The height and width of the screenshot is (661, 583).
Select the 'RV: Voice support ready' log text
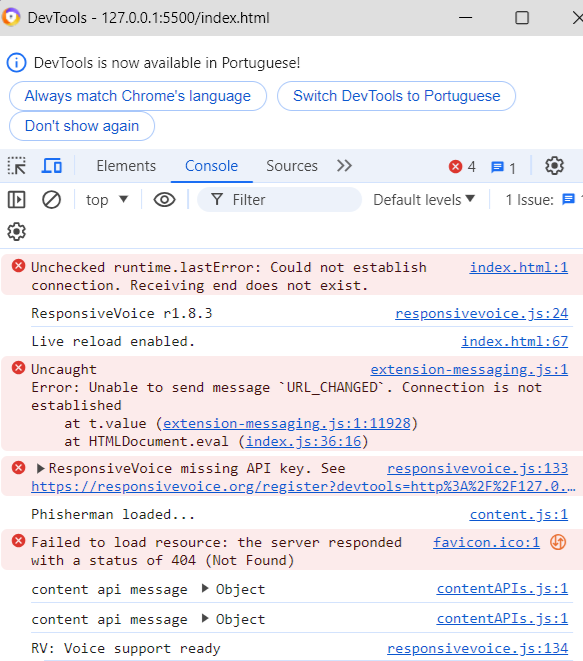pos(126,648)
